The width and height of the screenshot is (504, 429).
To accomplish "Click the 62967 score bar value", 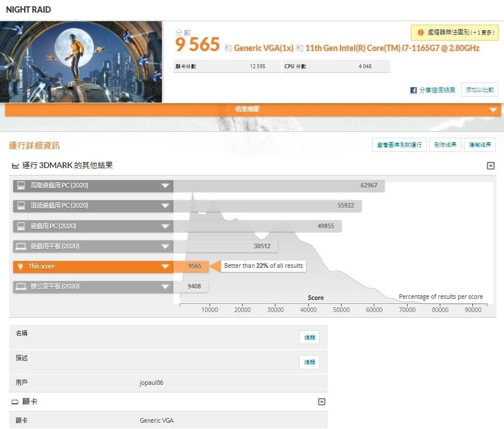I will click(369, 186).
